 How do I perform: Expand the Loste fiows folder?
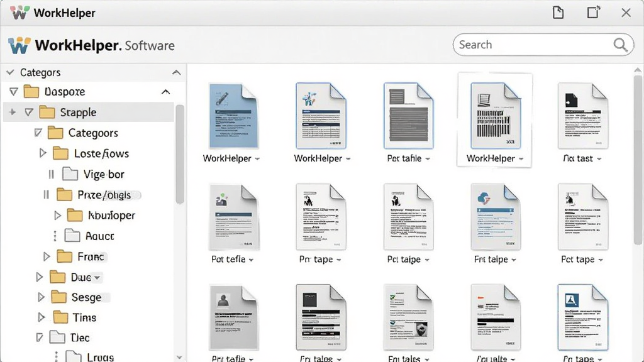pyautogui.click(x=42, y=153)
